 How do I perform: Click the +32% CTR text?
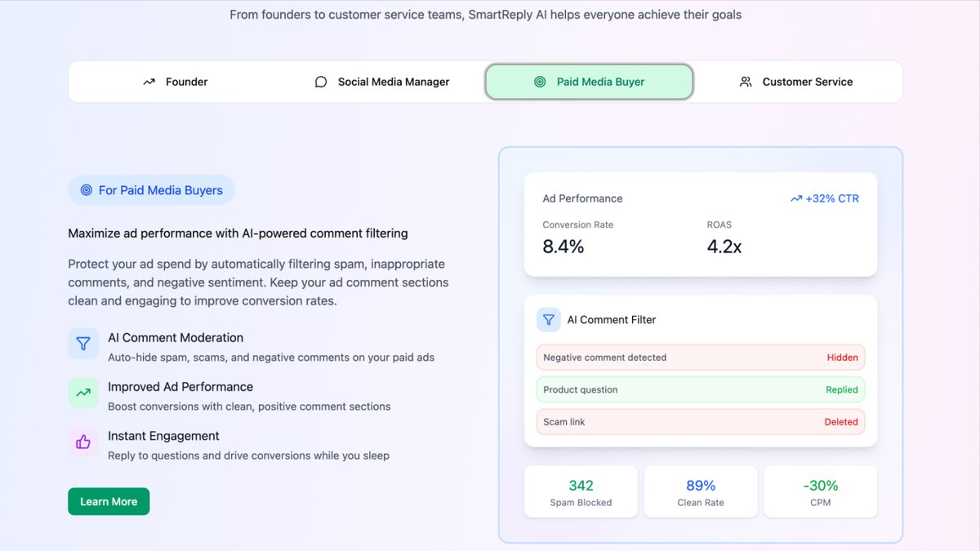tap(832, 198)
